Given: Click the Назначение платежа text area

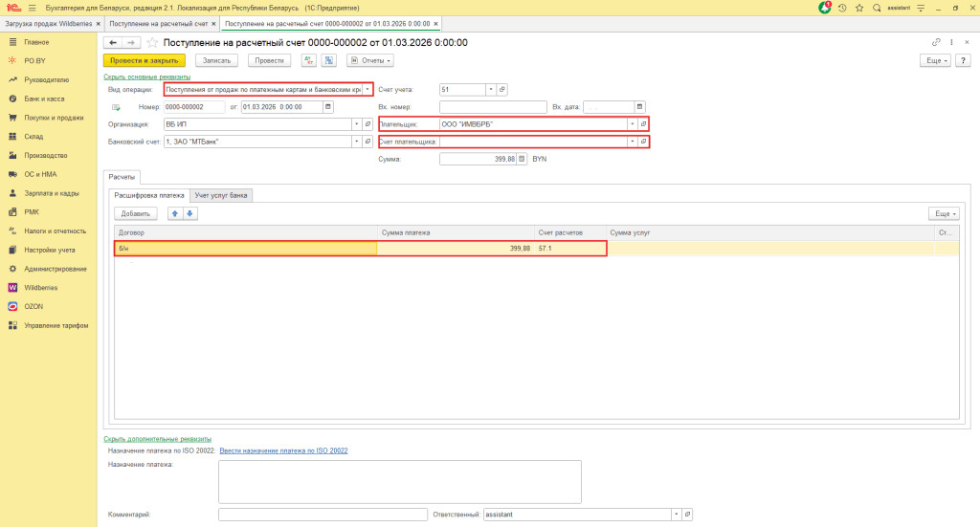Looking at the screenshot, I should (x=399, y=481).
